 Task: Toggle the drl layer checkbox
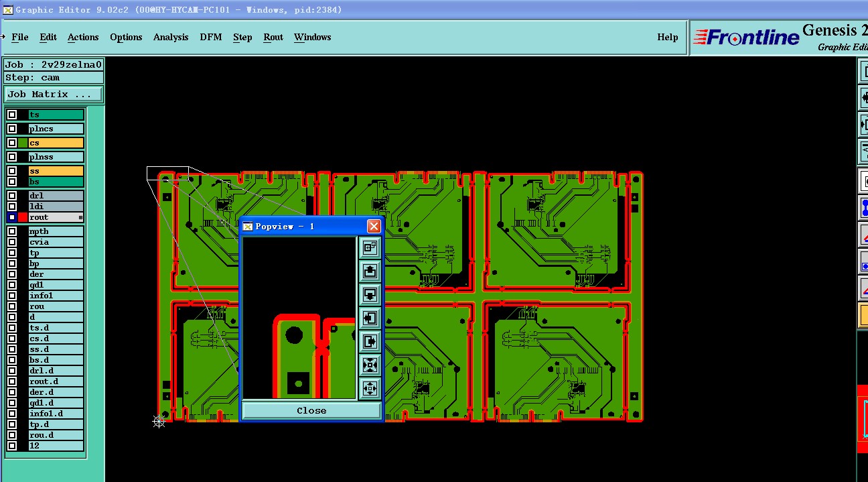12,196
